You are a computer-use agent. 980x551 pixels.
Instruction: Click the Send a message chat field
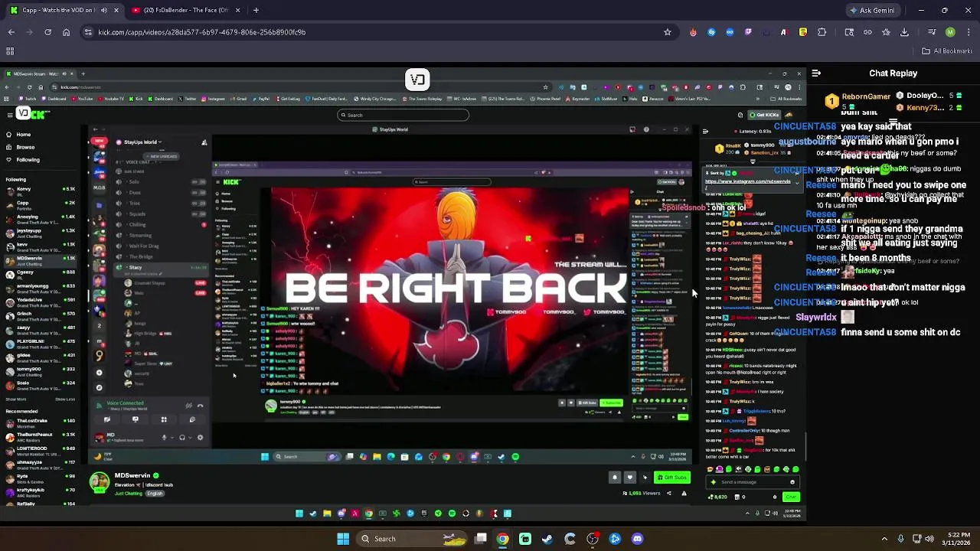point(753,482)
